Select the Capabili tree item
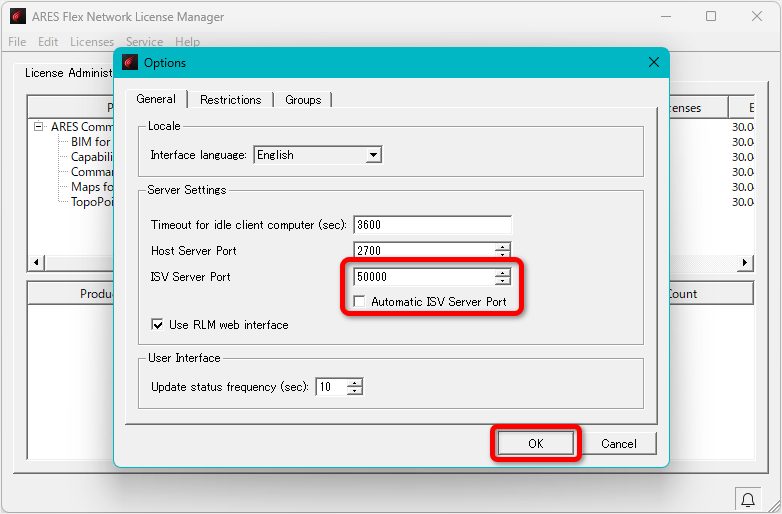 (92, 157)
